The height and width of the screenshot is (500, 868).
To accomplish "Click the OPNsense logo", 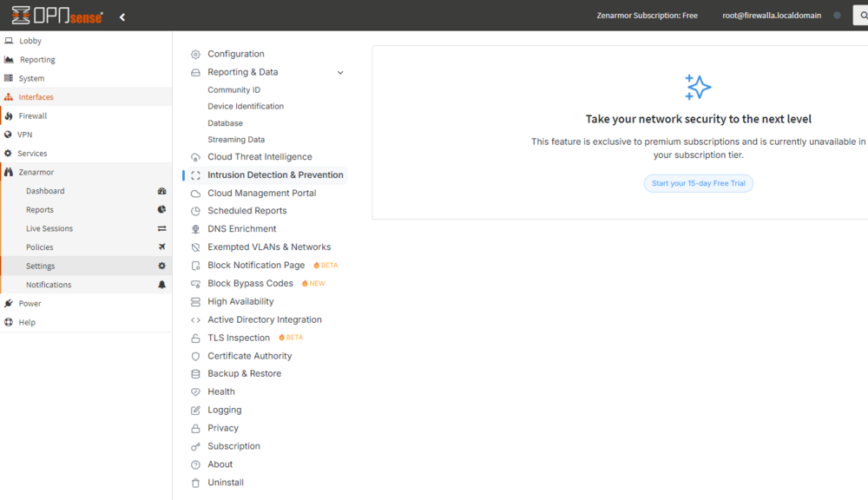I will click(x=57, y=16).
